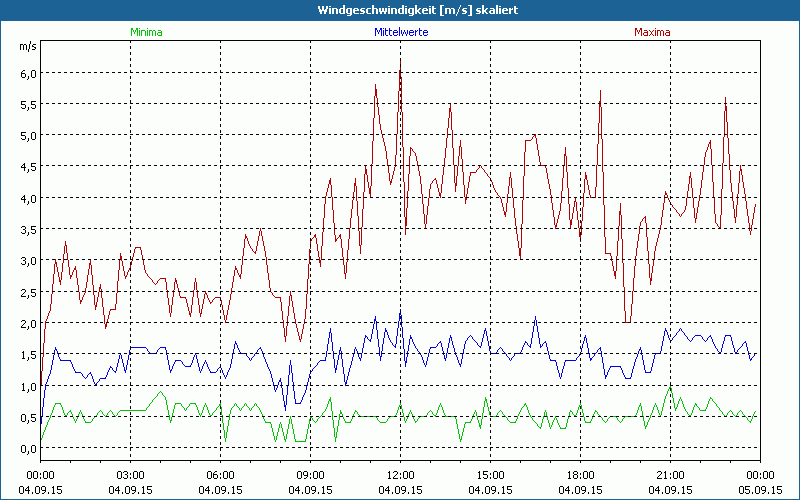Image resolution: width=800 pixels, height=500 pixels.
Task: Select the 21:00 time axis label
Action: (670, 475)
